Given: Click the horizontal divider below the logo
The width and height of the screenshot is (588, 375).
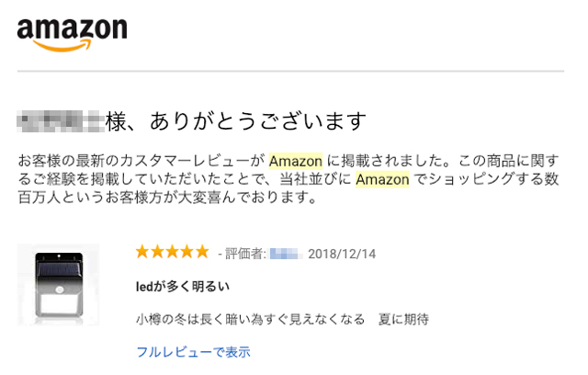Looking at the screenshot, I should coord(290,72).
